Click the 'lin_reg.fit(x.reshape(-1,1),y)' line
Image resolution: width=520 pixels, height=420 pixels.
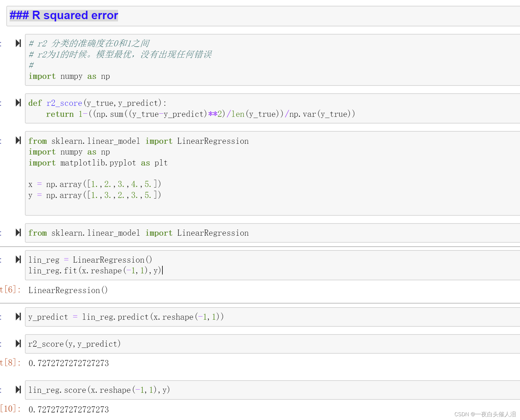[x=95, y=271]
